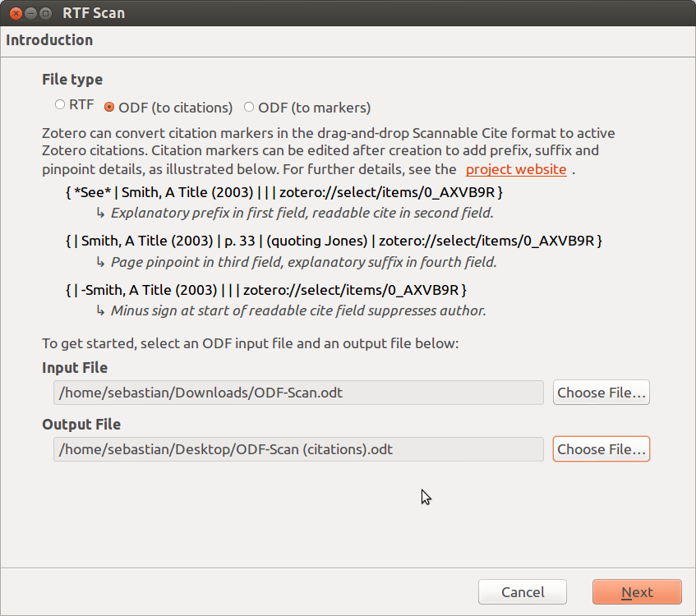The width and height of the screenshot is (696, 616).
Task: Close the RTF Scan window
Action: [x=16, y=13]
